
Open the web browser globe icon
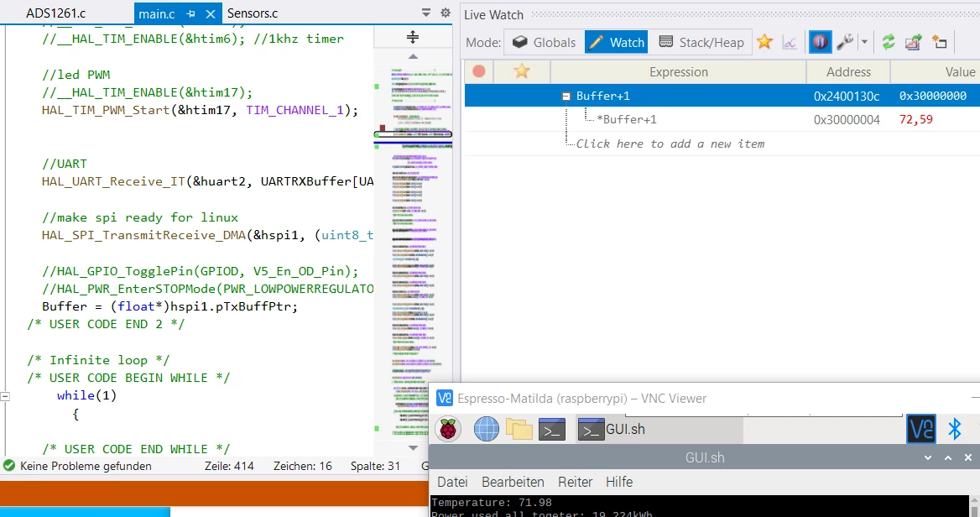pos(487,430)
